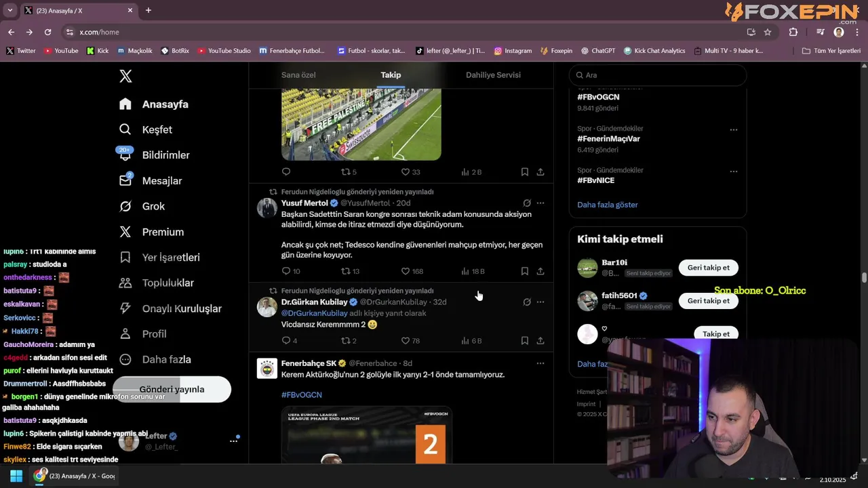The width and height of the screenshot is (868, 488).
Task: Open Premium from sidebar
Action: pos(151,232)
